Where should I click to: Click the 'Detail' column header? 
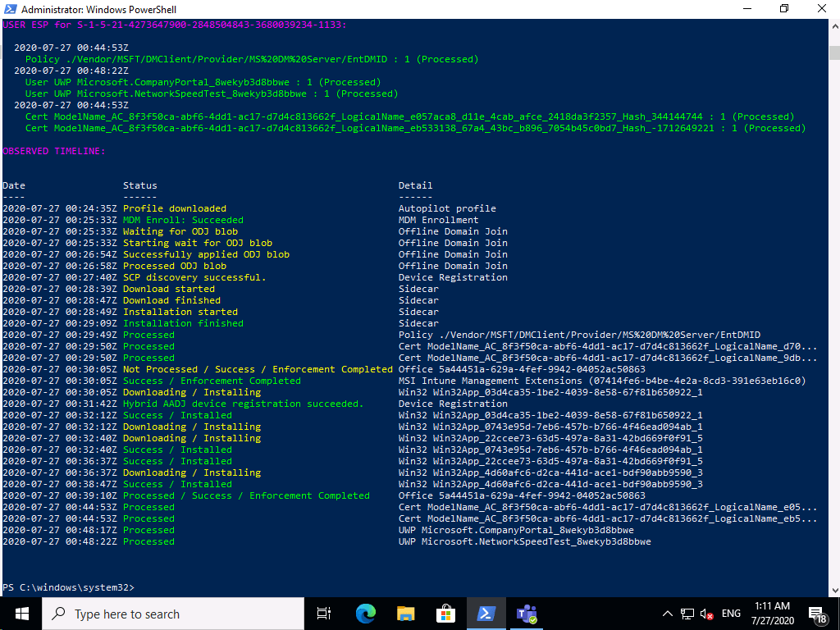pos(415,185)
